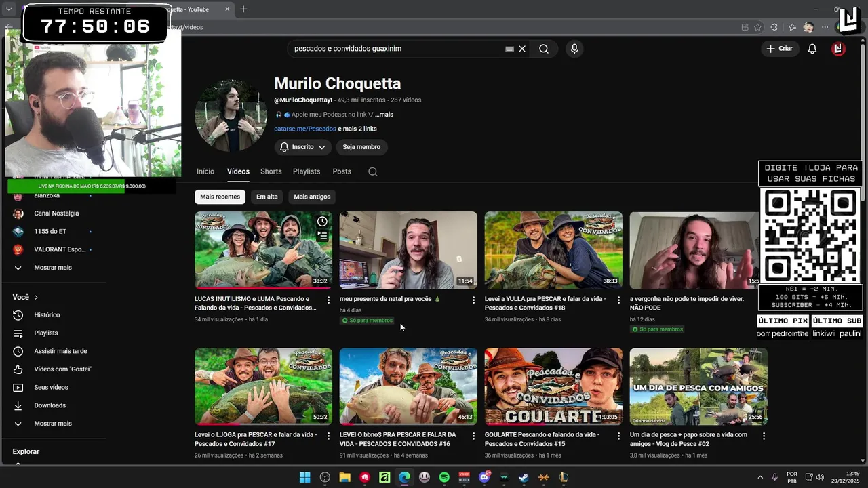
Task: Open the Você section chevron
Action: click(36, 297)
